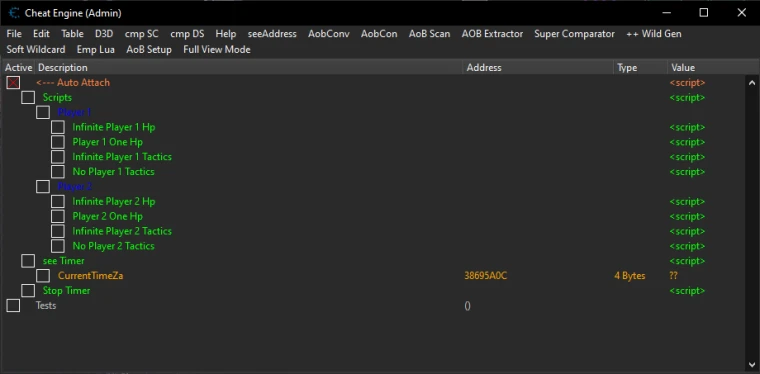Click the Cheat Engine logo icon
This screenshot has height=374, width=760.
point(14,13)
